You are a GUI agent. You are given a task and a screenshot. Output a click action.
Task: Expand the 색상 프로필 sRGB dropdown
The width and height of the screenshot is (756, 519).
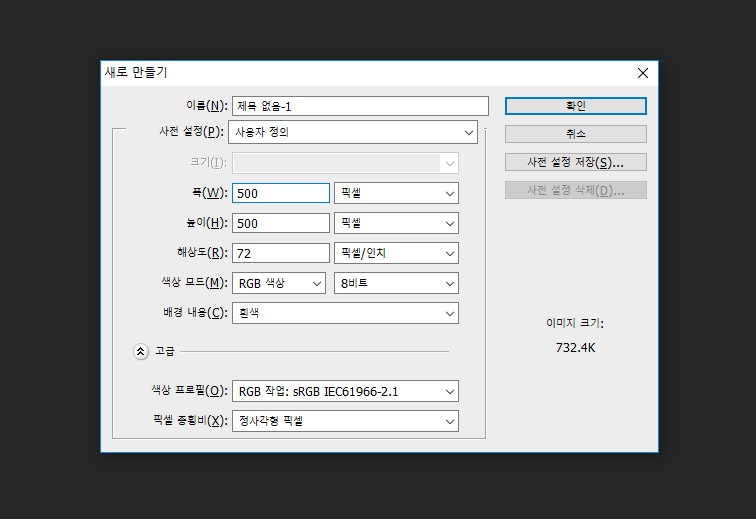[345, 391]
